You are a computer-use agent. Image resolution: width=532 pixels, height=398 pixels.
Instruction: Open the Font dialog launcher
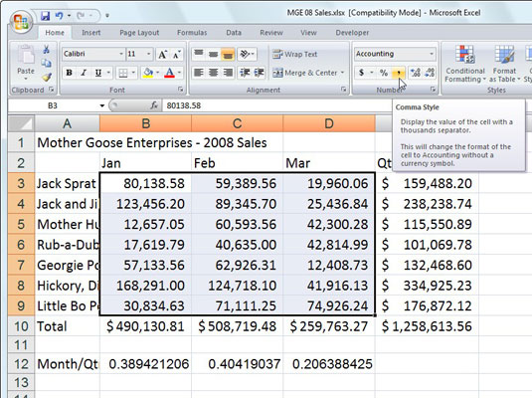(x=181, y=90)
